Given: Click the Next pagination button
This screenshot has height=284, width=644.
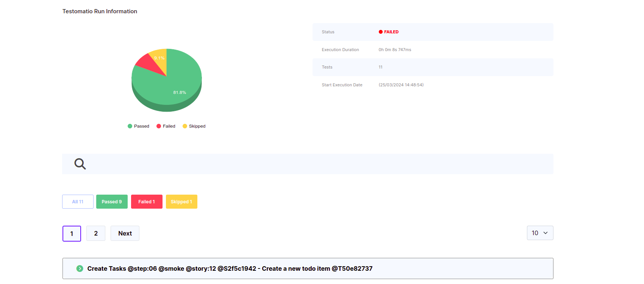Looking at the screenshot, I should [125, 233].
